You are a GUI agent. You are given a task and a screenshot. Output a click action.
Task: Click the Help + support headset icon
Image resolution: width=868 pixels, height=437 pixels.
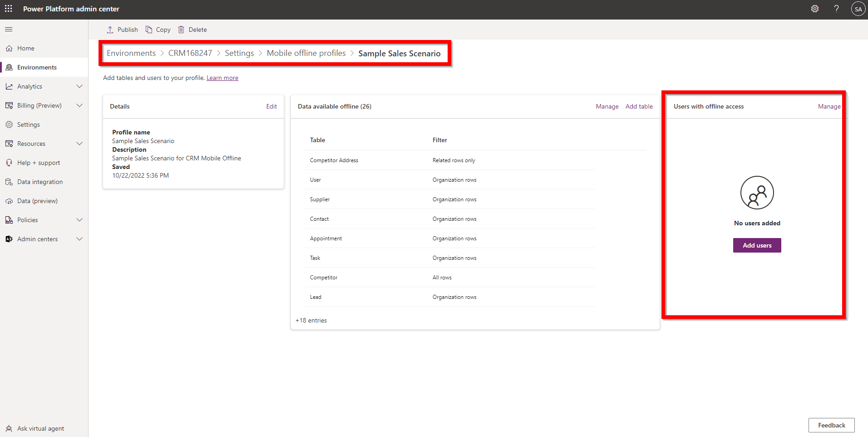[9, 163]
